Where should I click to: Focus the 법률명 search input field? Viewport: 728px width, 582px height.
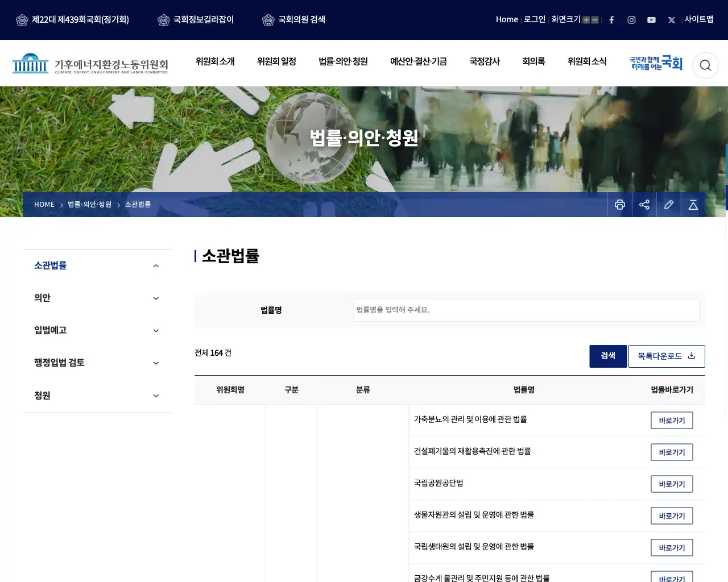[526, 310]
